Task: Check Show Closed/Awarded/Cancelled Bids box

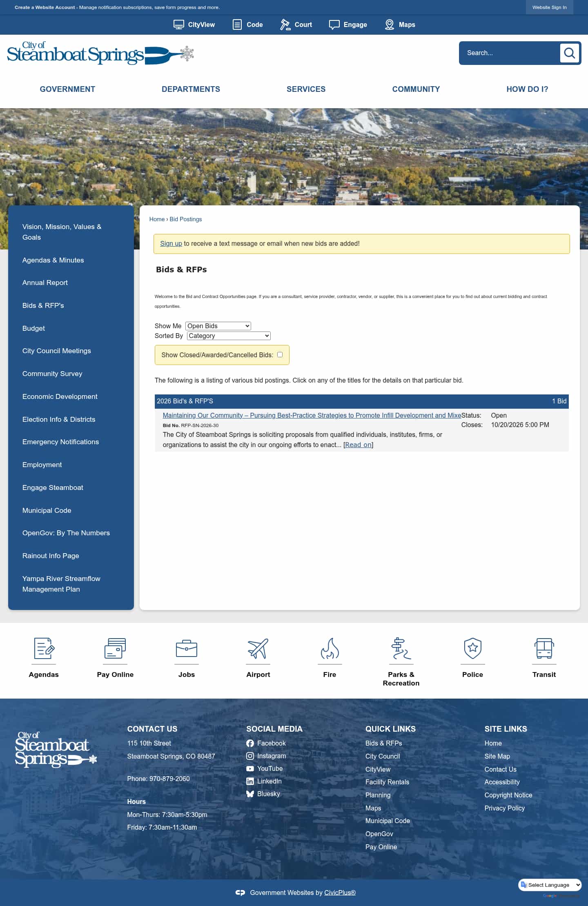Action: coord(280,355)
